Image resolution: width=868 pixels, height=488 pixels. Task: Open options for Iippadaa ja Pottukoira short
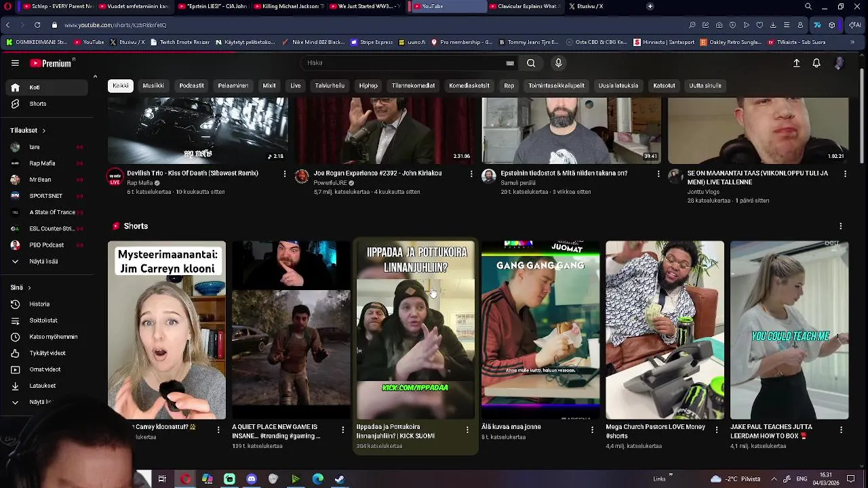tap(467, 430)
